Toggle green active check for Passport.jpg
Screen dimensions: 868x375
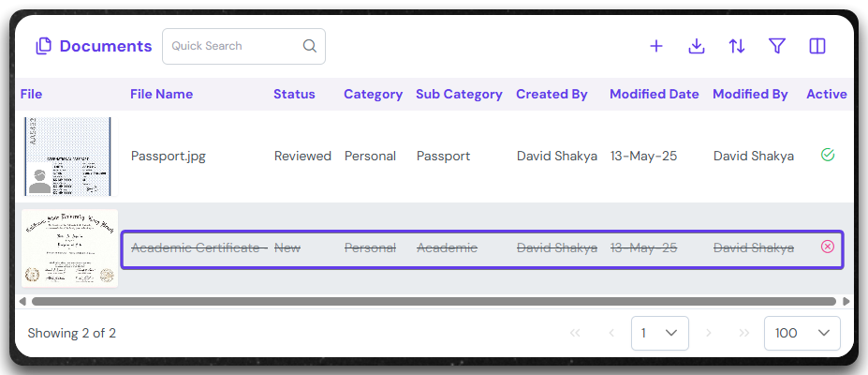tap(827, 155)
